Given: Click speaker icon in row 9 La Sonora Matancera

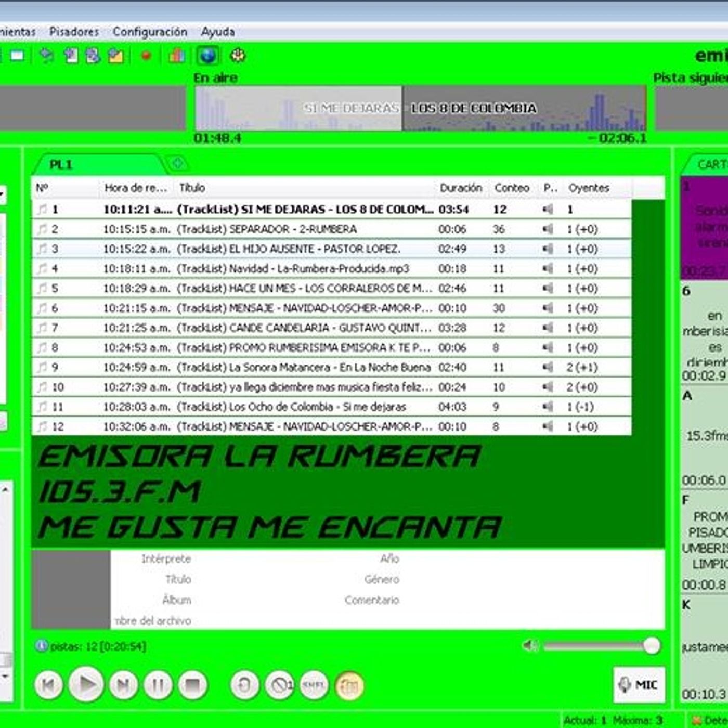Looking at the screenshot, I should (548, 368).
